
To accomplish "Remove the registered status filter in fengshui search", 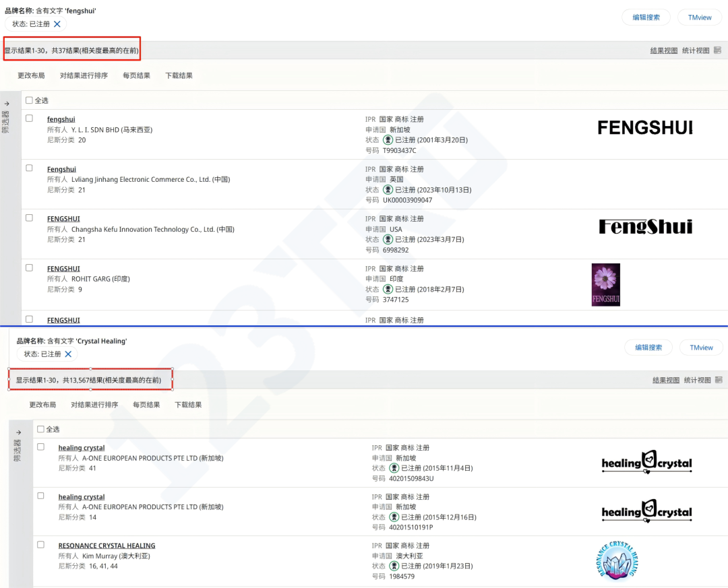I will pyautogui.click(x=57, y=24).
